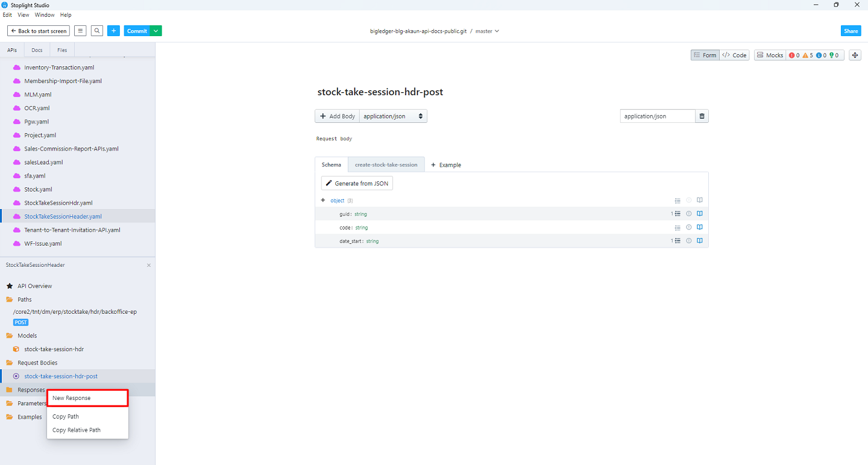Open validations list icon for date_start row
This screenshot has width=868, height=465.
pyautogui.click(x=678, y=241)
